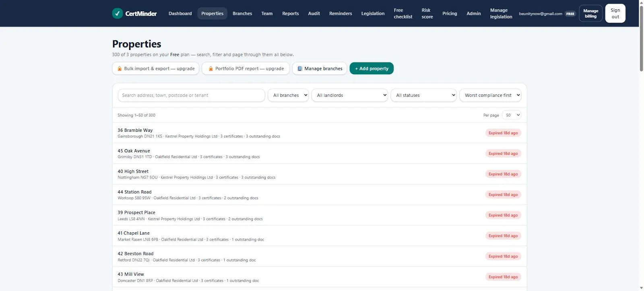Focus the address search field
The width and height of the screenshot is (644, 291).
click(191, 95)
